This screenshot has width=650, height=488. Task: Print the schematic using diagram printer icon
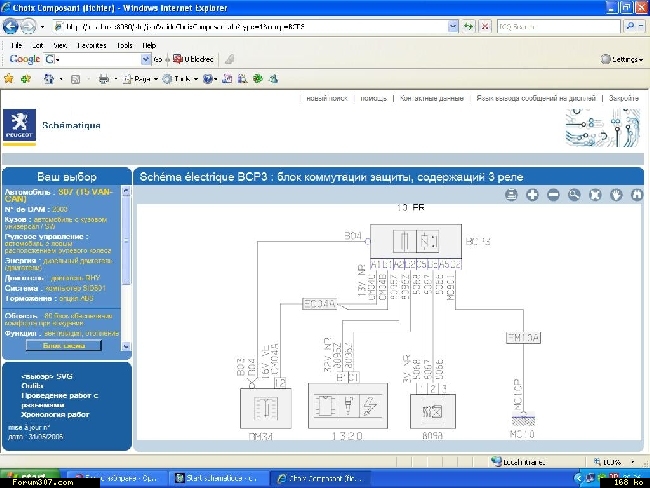pos(512,194)
